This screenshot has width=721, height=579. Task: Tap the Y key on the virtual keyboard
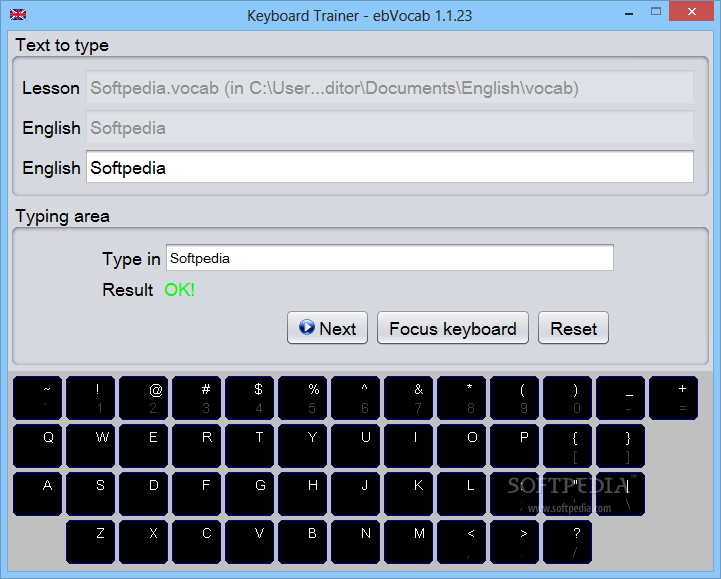click(303, 446)
